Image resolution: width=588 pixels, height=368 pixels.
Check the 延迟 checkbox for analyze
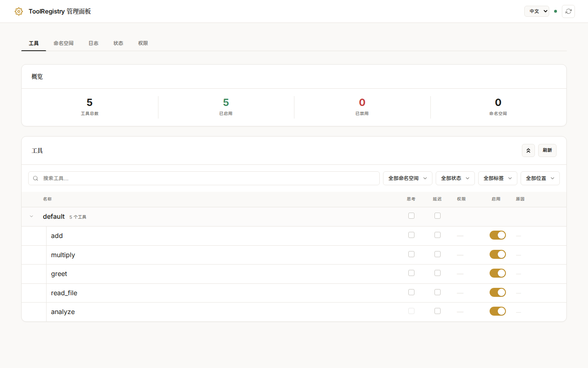tap(437, 311)
